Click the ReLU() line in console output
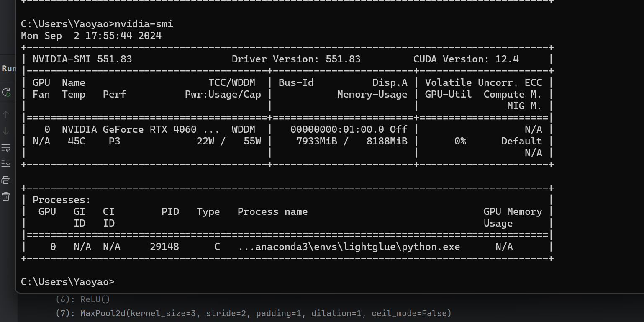Viewport: 644px width, 322px height. [x=95, y=299]
